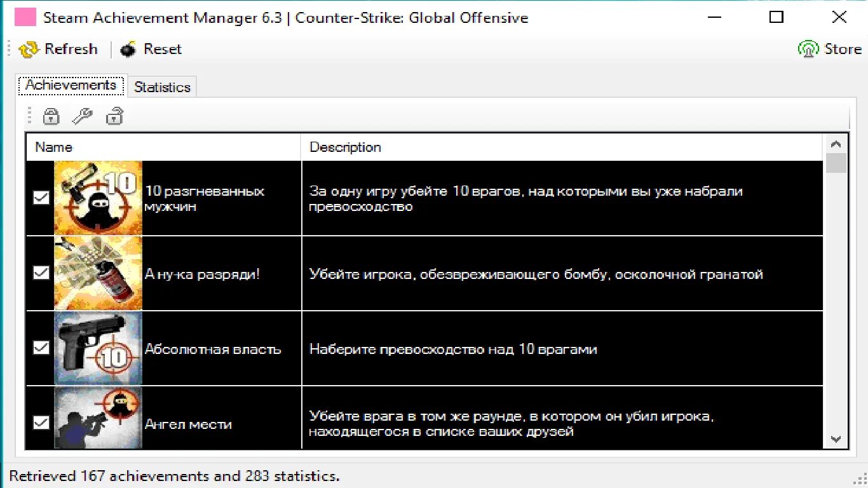Click the scrollbar up arrow

click(x=836, y=144)
